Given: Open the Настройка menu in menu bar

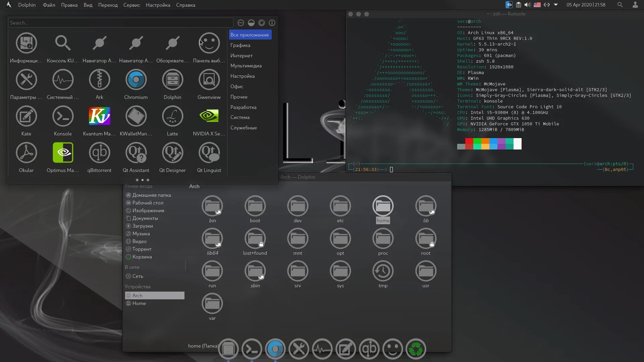Looking at the screenshot, I should [158, 5].
